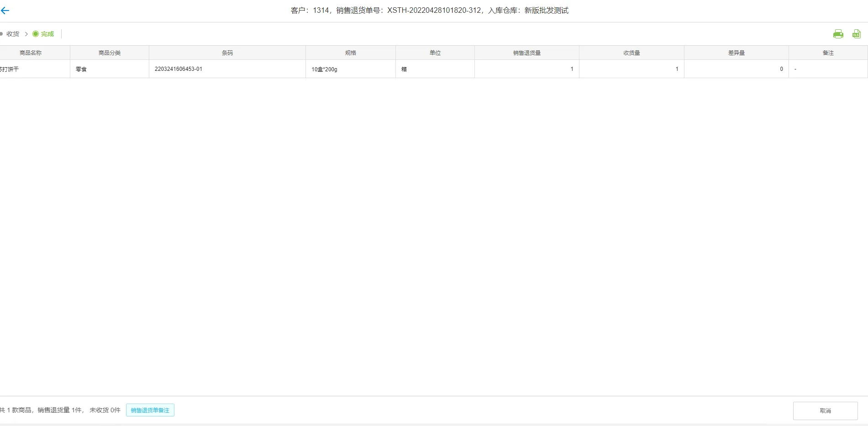Click the 条码 column header
The height and width of the screenshot is (426, 868).
point(227,53)
